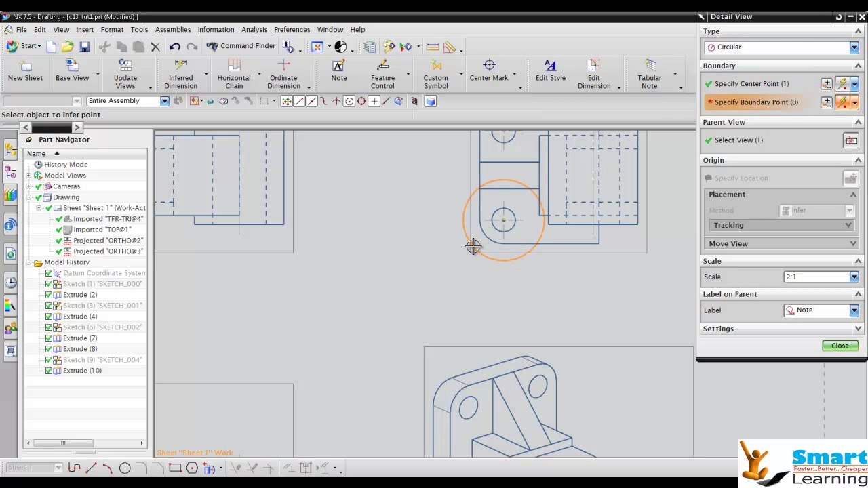Viewport: 868px width, 488px height.
Task: Click the Start button
Action: [23, 46]
